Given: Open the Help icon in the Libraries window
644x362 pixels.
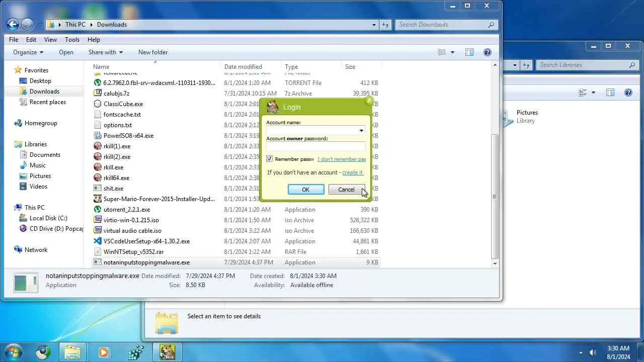Looking at the screenshot, I should [x=628, y=93].
